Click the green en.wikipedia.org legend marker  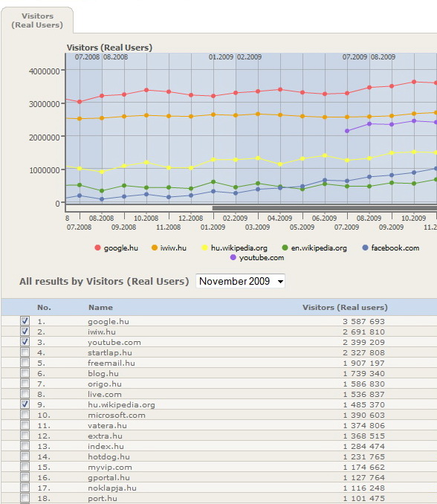(x=285, y=248)
